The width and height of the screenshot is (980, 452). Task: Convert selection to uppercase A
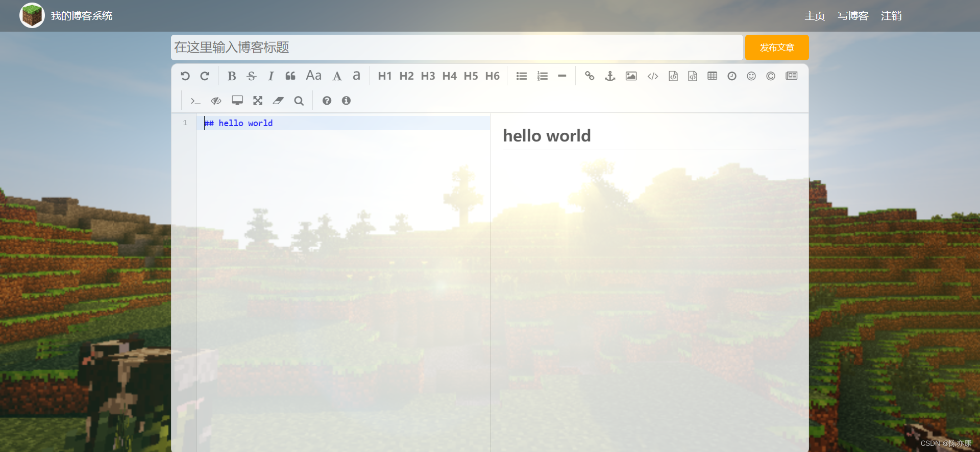point(337,76)
